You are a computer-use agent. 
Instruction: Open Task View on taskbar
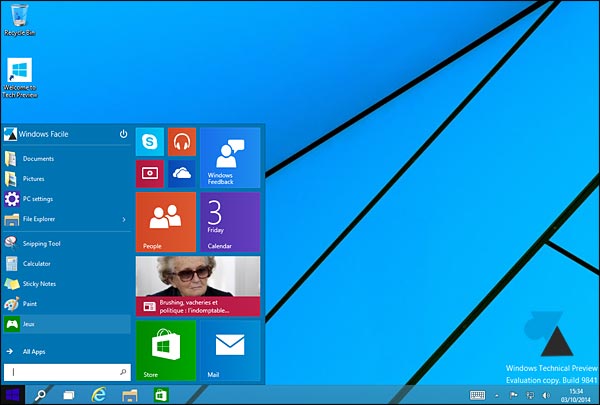pos(69,395)
